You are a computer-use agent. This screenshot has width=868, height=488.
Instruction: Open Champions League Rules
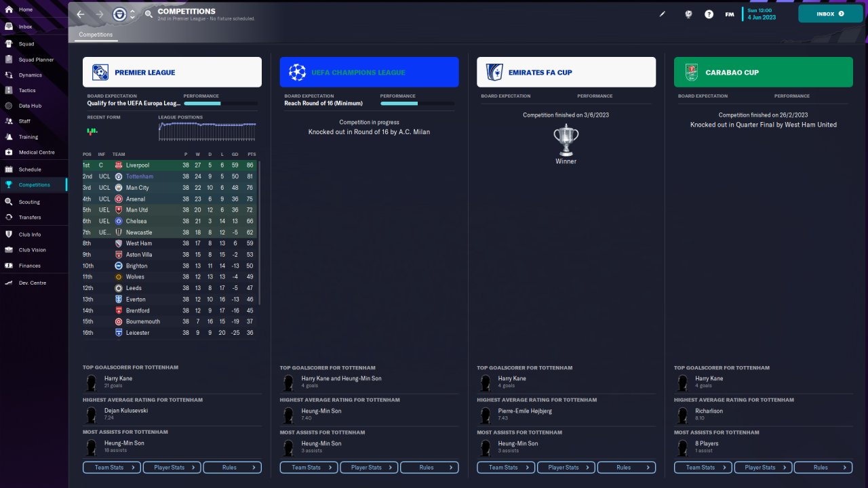pos(429,467)
